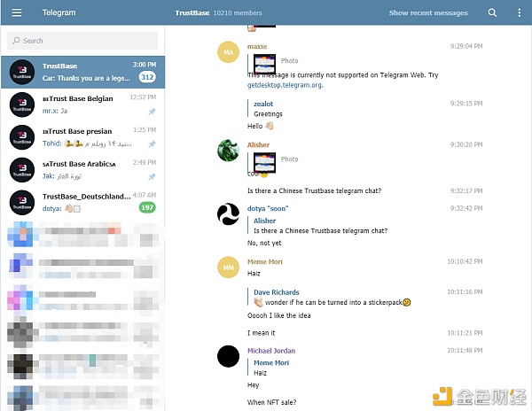Click the MM avatar of Meme Mori
The height and width of the screenshot is (411, 532).
[x=229, y=268]
